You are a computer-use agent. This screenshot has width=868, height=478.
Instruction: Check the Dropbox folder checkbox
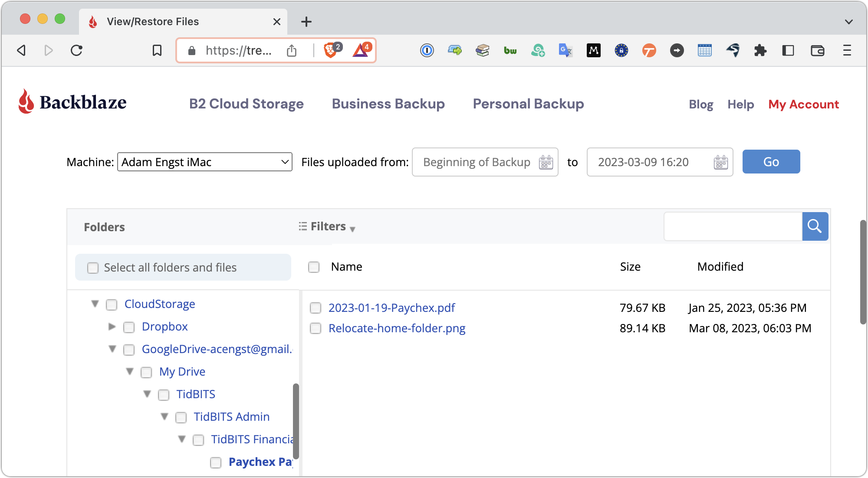[x=129, y=327]
